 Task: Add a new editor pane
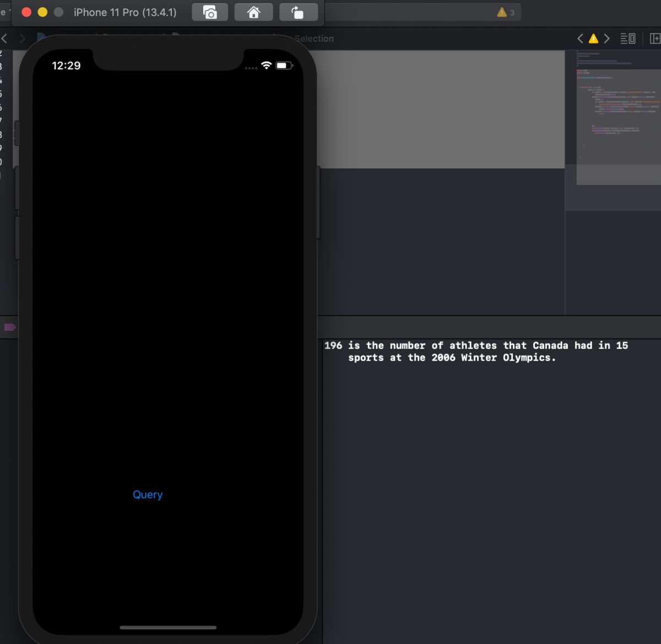point(655,39)
